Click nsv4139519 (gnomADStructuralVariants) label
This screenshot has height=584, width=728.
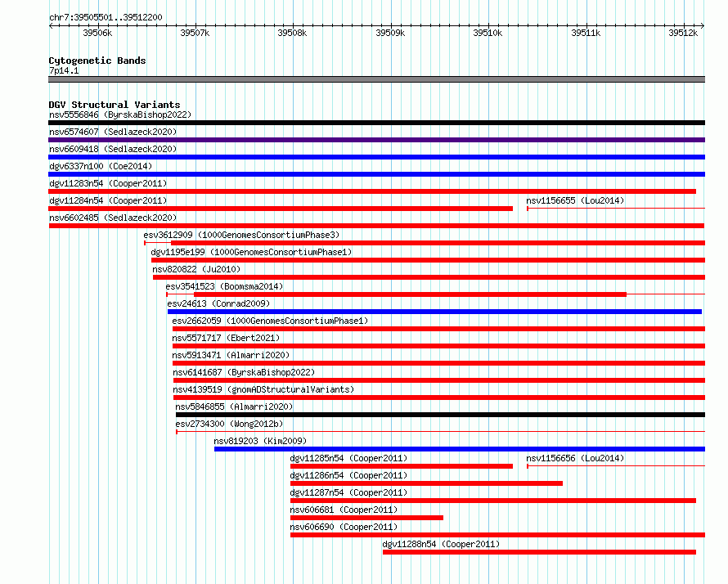[x=263, y=389]
